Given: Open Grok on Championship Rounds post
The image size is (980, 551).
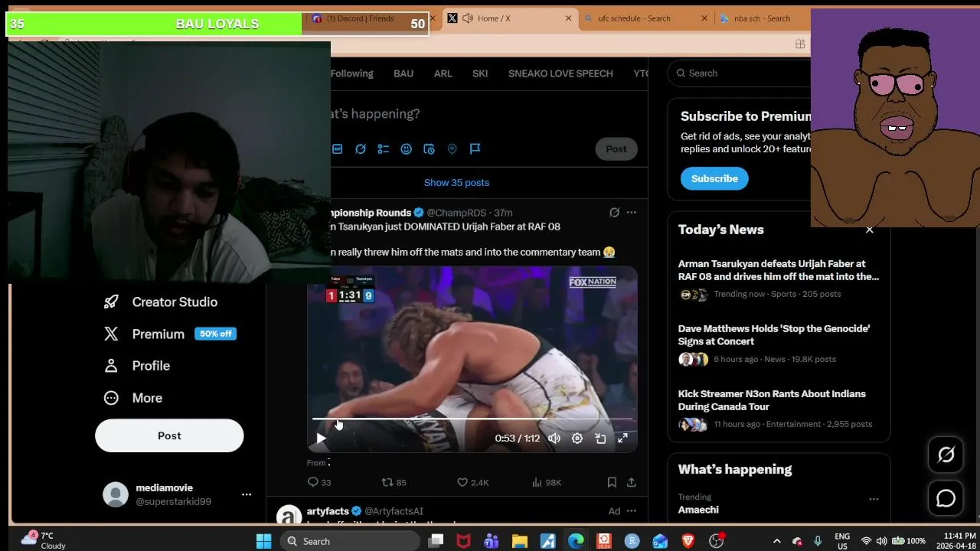Looking at the screenshot, I should tap(614, 213).
